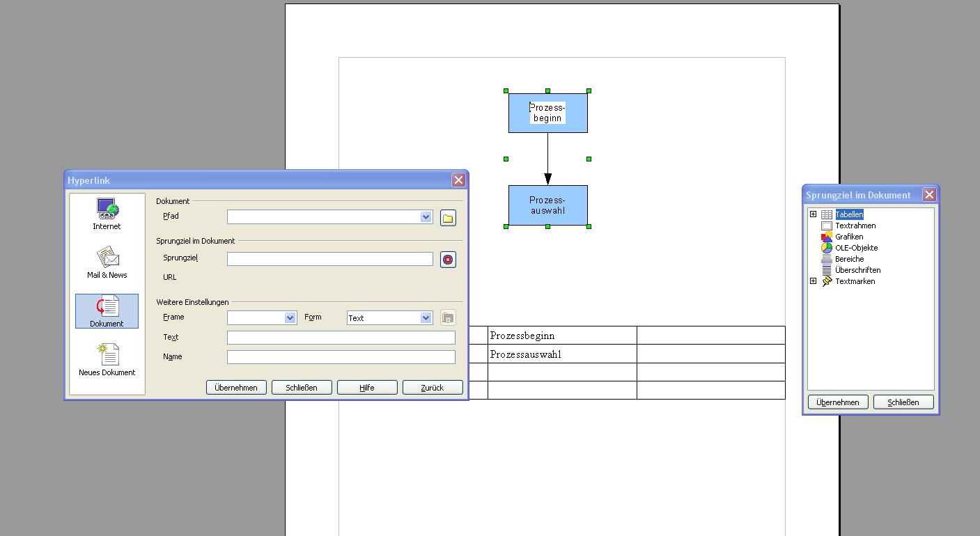Open the Pfad dropdown list

426,217
